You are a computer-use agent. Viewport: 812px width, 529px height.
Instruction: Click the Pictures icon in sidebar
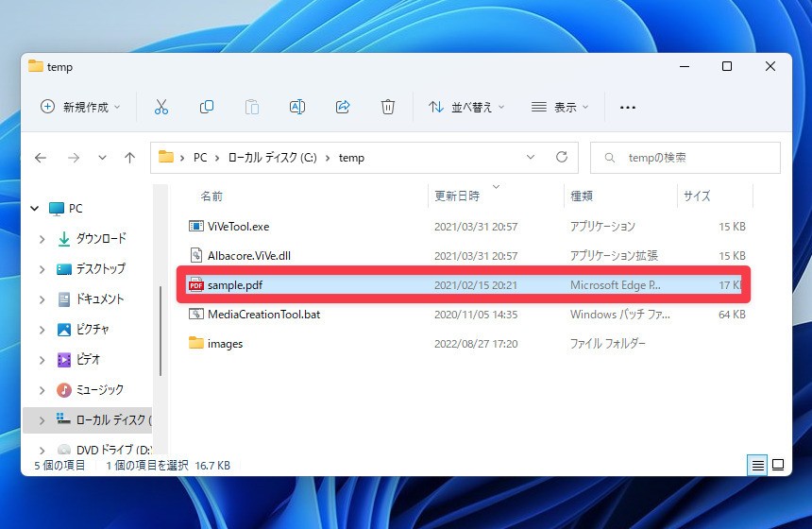[x=63, y=330]
